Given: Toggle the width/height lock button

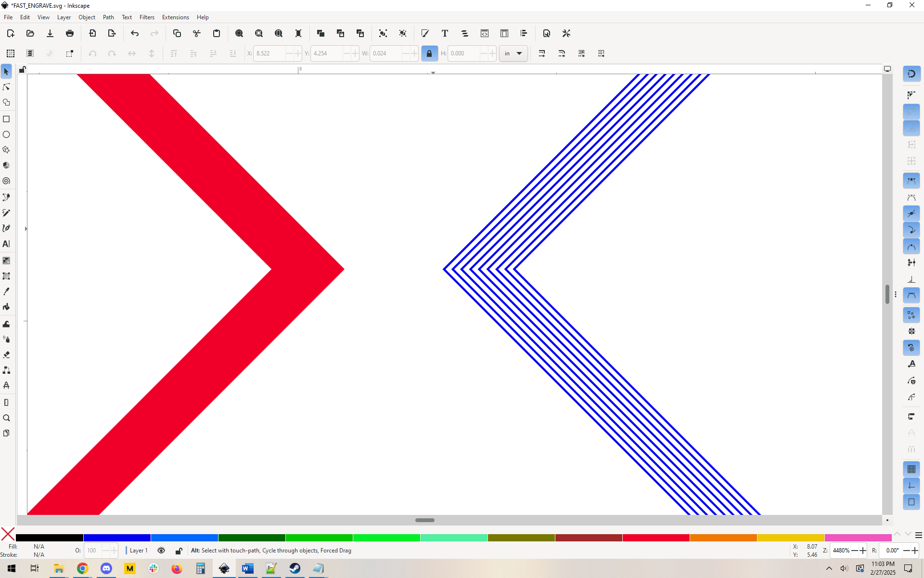Looking at the screenshot, I should point(429,53).
